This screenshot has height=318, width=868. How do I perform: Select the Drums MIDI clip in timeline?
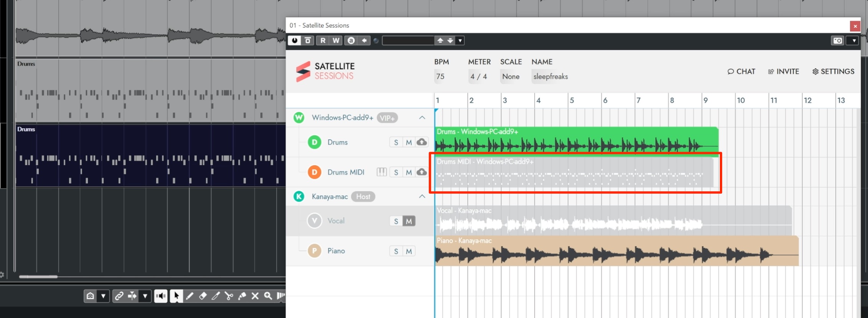click(574, 172)
